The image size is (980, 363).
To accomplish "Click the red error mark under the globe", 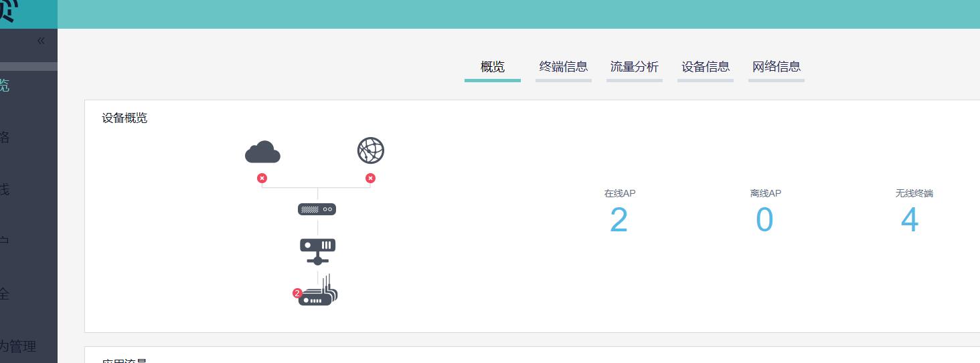I will (370, 178).
